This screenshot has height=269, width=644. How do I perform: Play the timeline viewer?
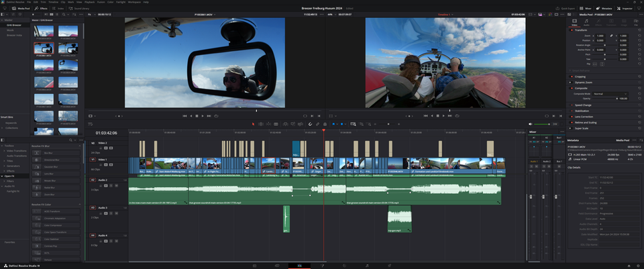(443, 116)
